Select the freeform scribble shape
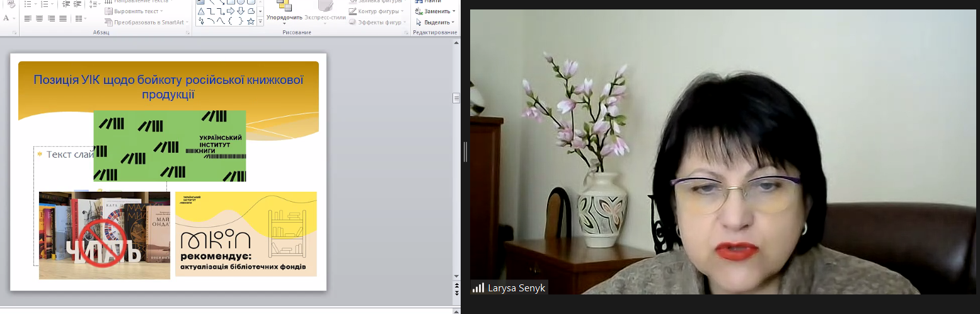Image resolution: width=980 pixels, height=314 pixels. click(200, 21)
